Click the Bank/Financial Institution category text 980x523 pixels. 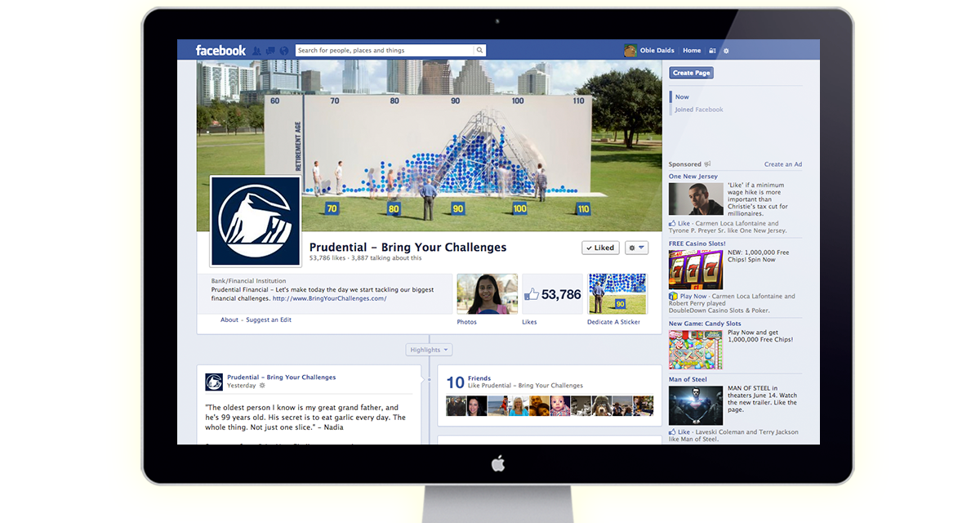pyautogui.click(x=249, y=281)
